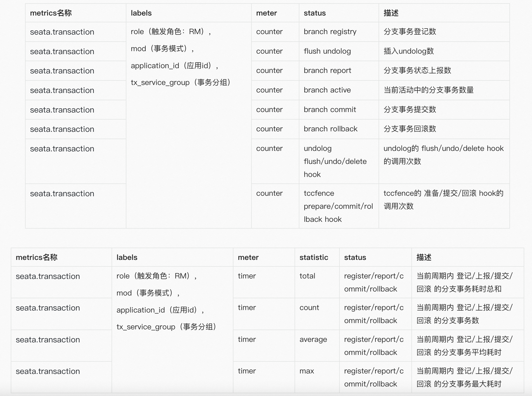
Task: Click the '插入undolog数' description cell
Action: [408, 51]
